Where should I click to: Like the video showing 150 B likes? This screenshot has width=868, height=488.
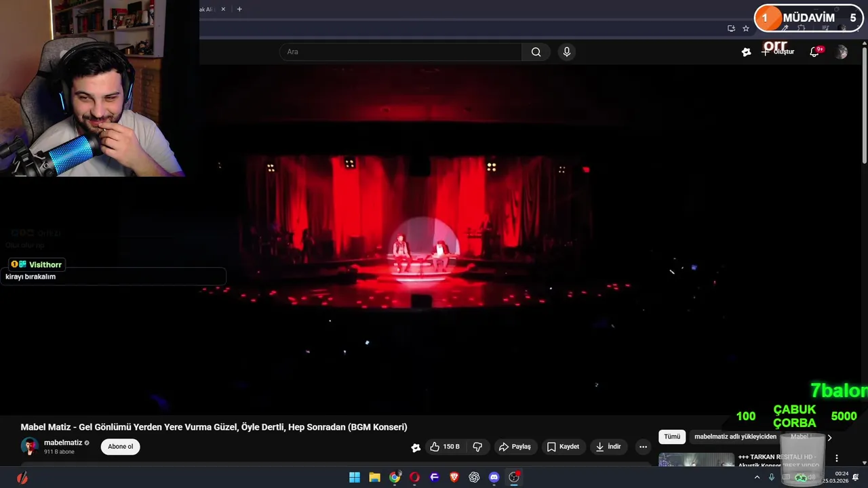click(445, 447)
